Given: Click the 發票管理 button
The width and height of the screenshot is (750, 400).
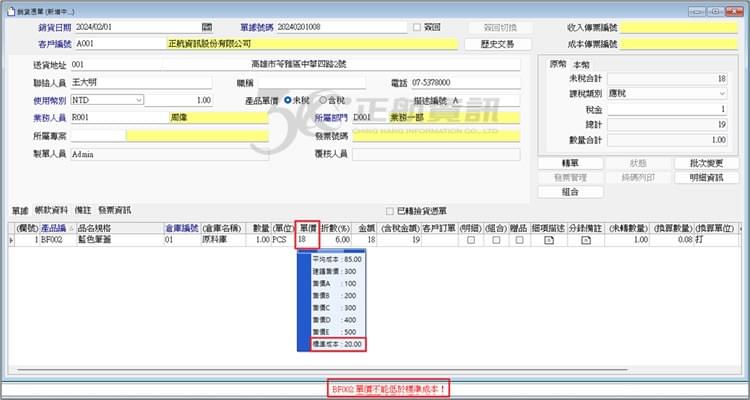Looking at the screenshot, I should 570,178.
